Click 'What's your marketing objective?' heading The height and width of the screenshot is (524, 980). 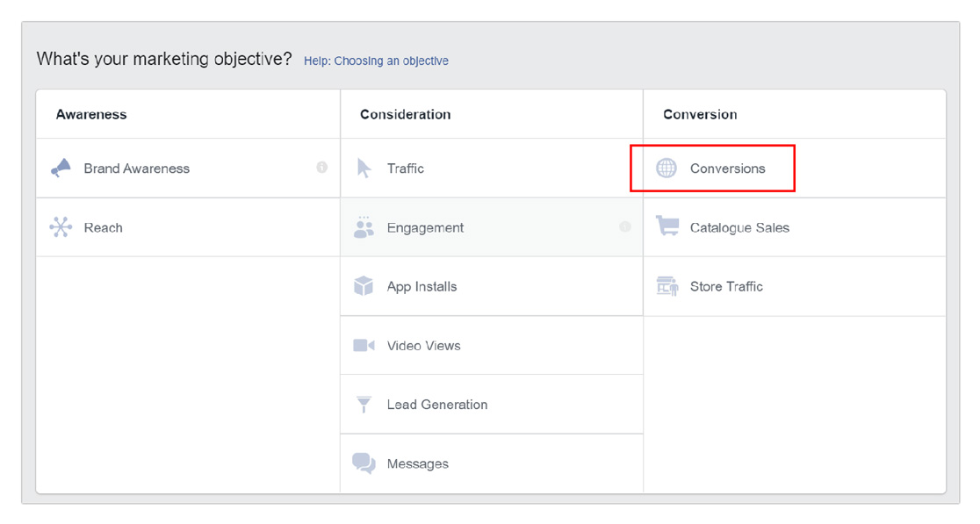tap(164, 60)
